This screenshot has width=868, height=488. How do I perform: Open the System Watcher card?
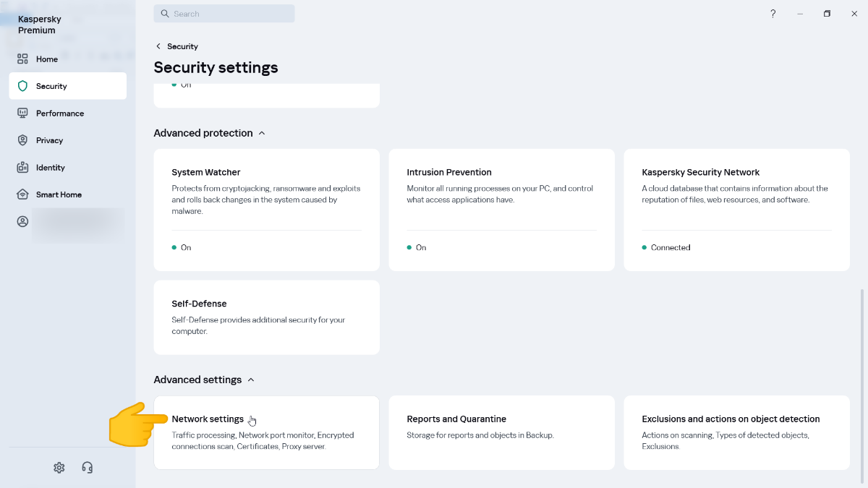click(x=267, y=210)
